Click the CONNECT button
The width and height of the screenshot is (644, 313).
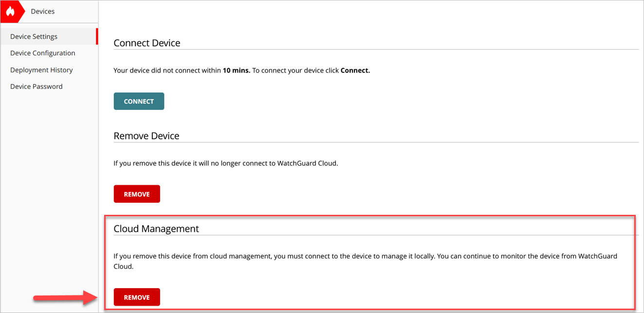point(139,101)
